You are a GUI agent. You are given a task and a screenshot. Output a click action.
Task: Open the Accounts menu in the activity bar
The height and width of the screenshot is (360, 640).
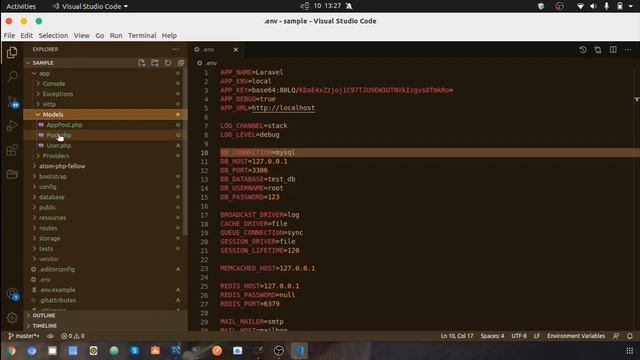point(12,294)
